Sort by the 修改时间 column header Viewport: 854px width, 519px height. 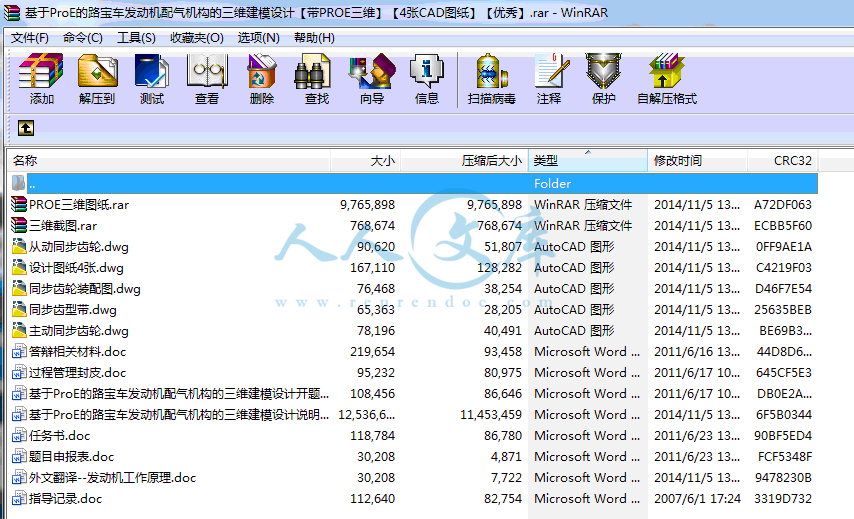tap(698, 161)
